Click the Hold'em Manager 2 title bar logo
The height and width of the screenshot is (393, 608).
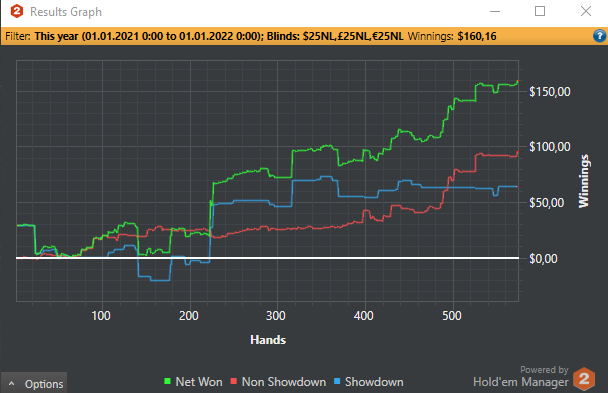pos(17,12)
